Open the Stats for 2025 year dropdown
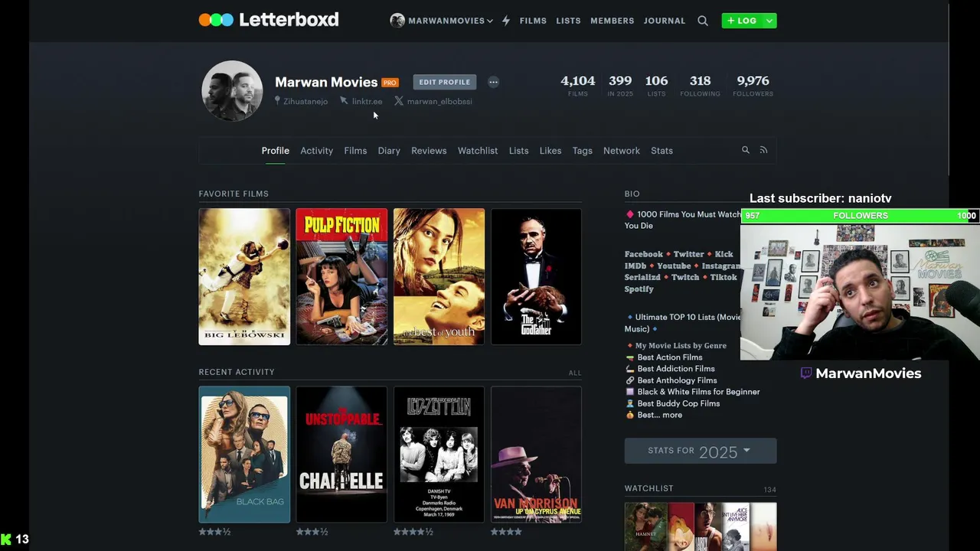980x551 pixels. (x=701, y=451)
